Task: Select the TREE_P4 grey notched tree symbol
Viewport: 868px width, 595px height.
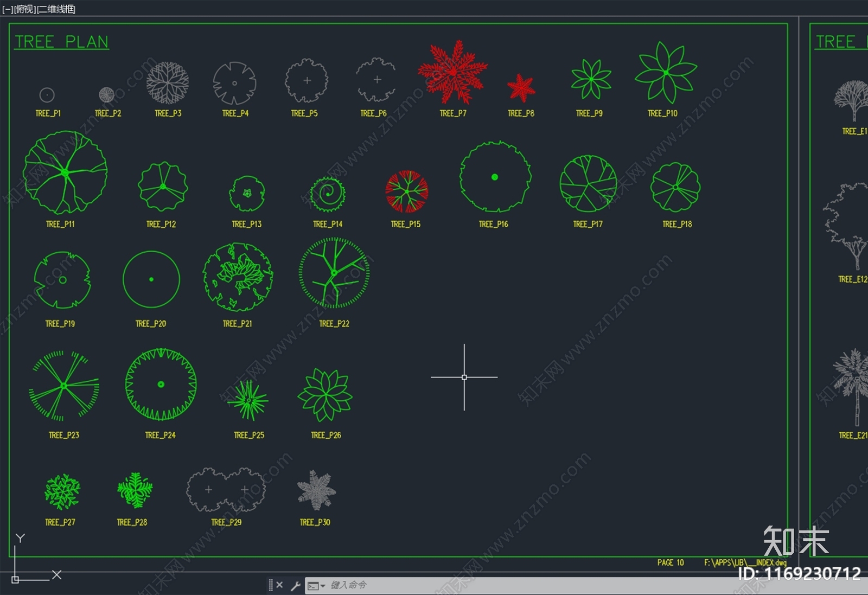Action: tap(234, 83)
